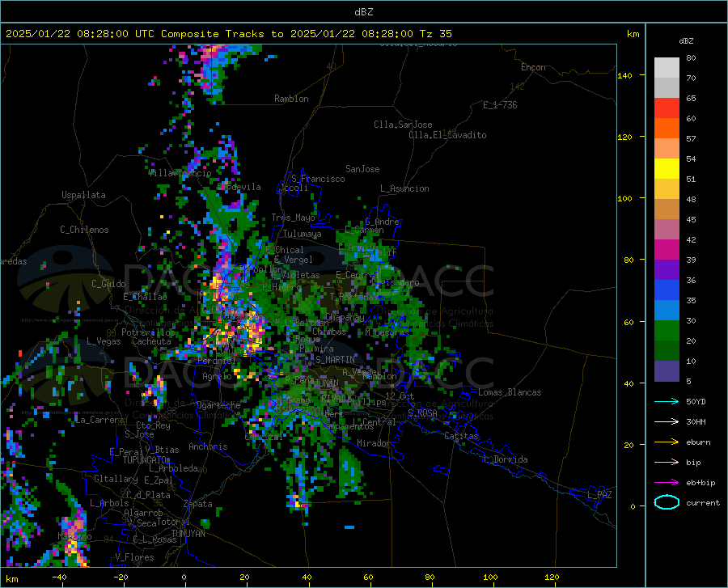Click the 'L_Arbols' map label
This screenshot has height=588, width=728.
tap(109, 503)
